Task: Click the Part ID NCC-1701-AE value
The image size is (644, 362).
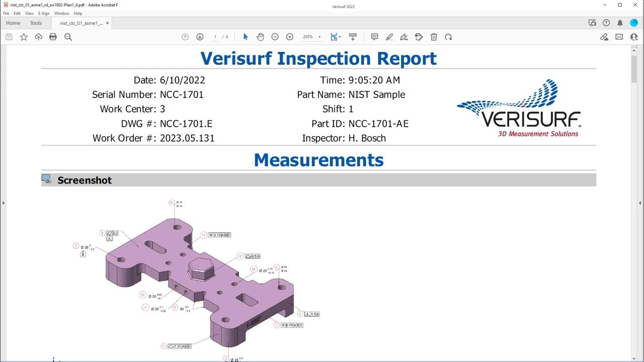Action: coord(378,124)
